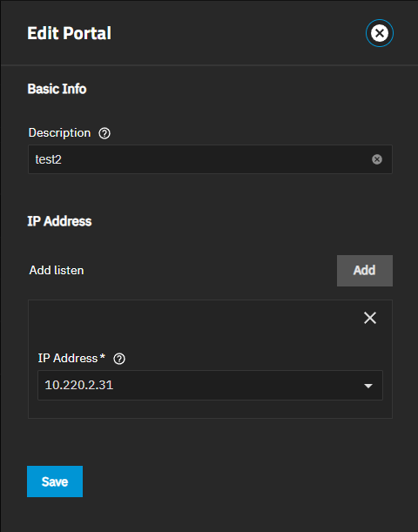Viewport: 418px width, 532px height.
Task: Click the bold IP Address section heading
Action: point(59,221)
